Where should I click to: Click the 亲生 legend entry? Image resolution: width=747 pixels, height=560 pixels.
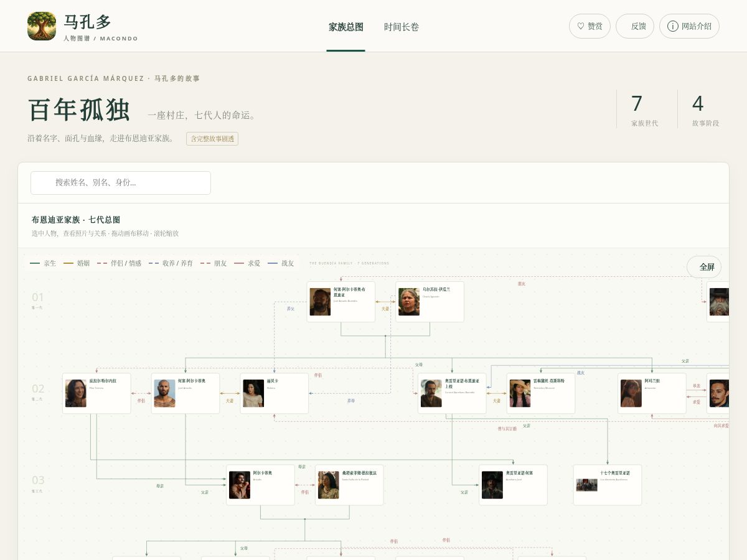[43, 263]
